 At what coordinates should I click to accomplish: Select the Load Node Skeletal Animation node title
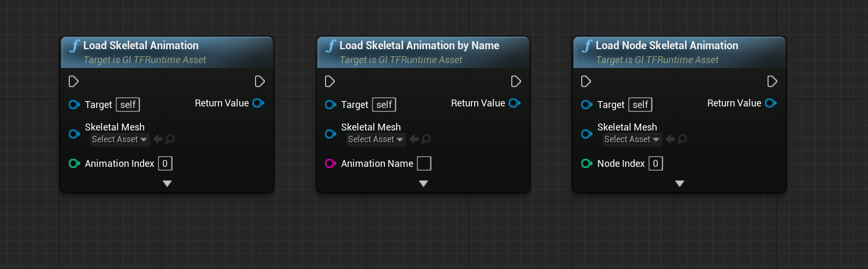coord(667,46)
